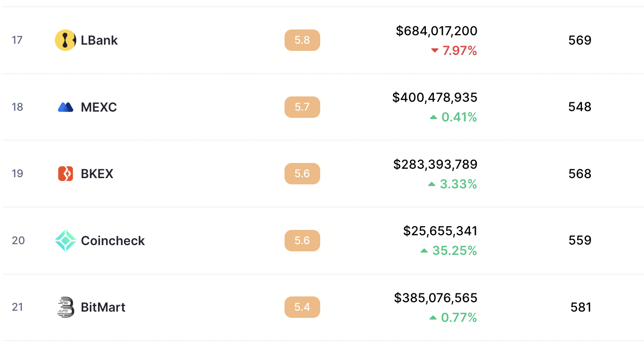Click the BKEX orange logo icon
The width and height of the screenshot is (644, 350).
tap(66, 174)
